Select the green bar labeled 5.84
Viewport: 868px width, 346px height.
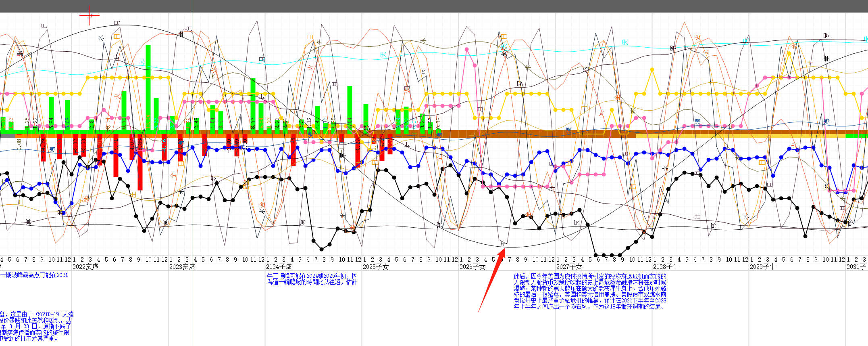51,113
